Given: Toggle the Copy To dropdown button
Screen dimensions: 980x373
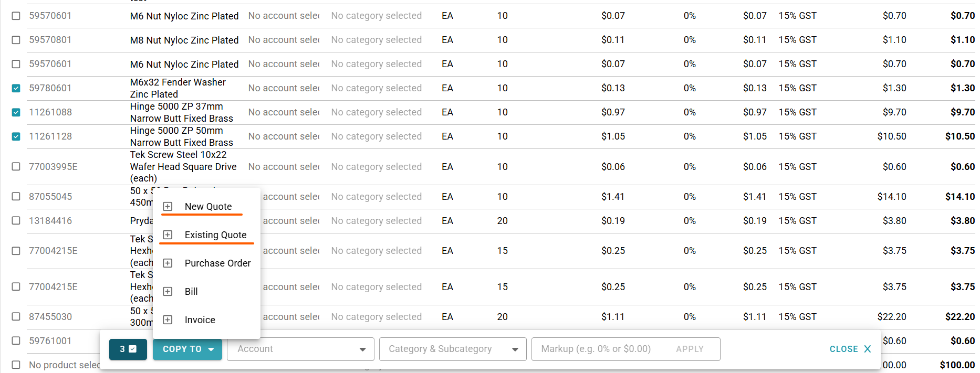Looking at the screenshot, I should 187,349.
